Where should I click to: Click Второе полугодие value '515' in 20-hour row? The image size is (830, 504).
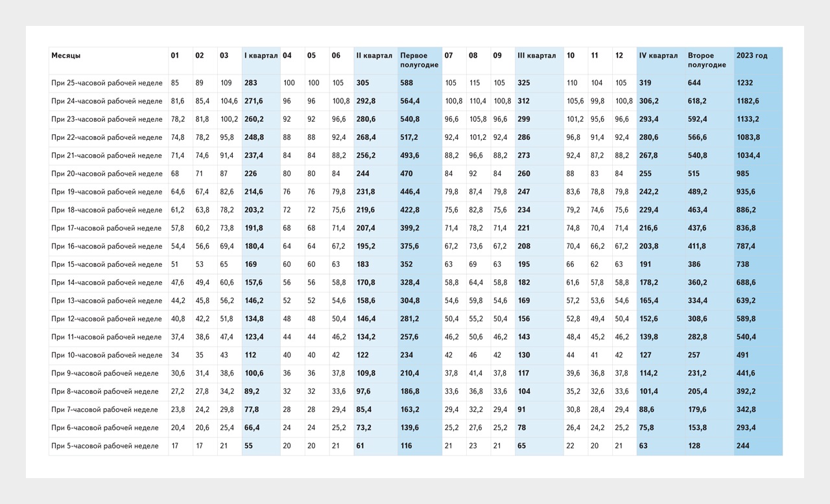pyautogui.click(x=694, y=174)
